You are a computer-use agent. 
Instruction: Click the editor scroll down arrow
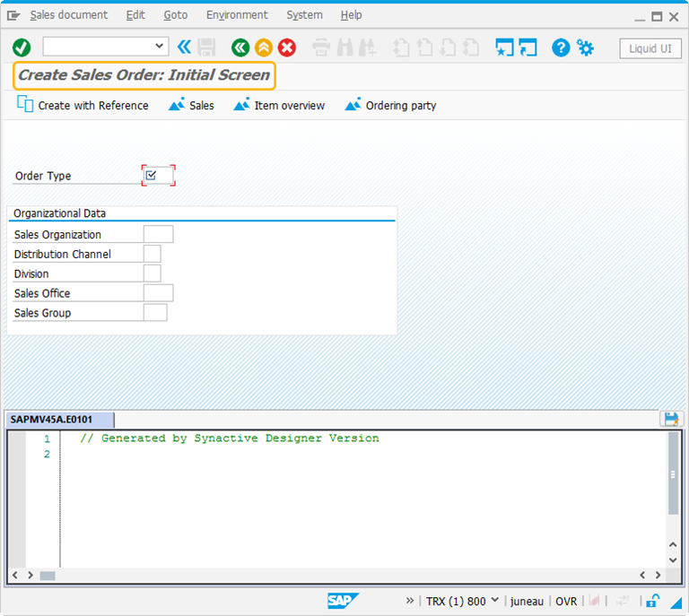[x=673, y=560]
